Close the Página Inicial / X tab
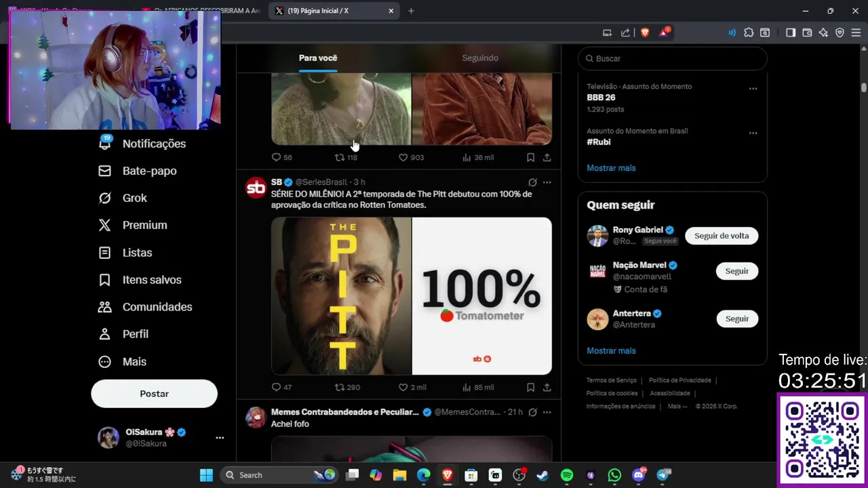This screenshot has width=868, height=488. click(x=391, y=11)
